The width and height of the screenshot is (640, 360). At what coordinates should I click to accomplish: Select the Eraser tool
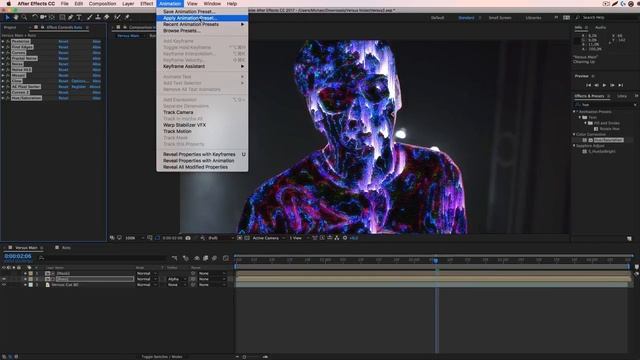tap(107, 17)
